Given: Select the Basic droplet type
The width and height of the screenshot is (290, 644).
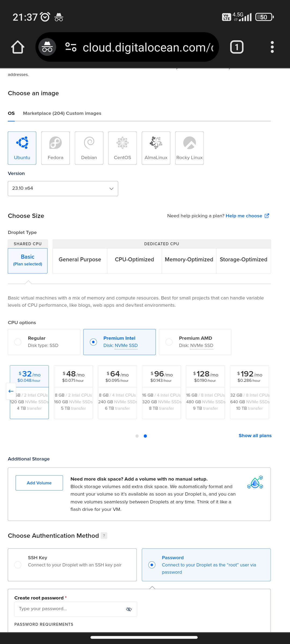Looking at the screenshot, I should coord(28,261).
